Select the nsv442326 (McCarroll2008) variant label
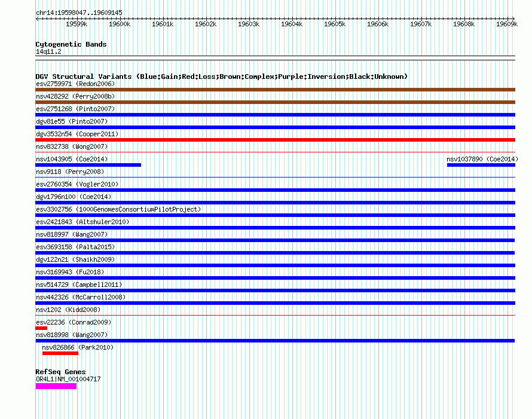 coord(81,297)
